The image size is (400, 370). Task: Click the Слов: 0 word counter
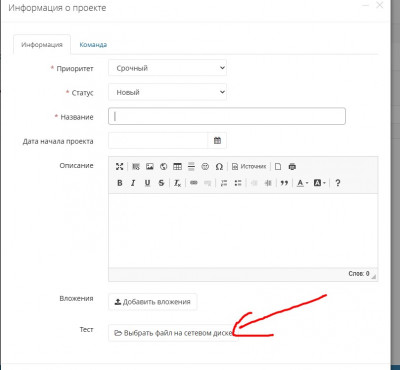pos(359,274)
